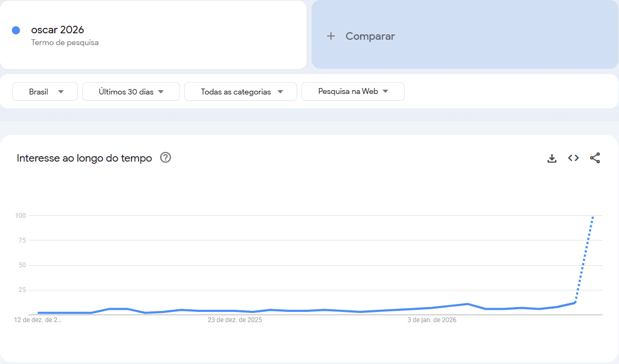Viewport: 619px width, 364px height.
Task: Click the 23 de dez. de 2025 axis label
Action: [235, 320]
